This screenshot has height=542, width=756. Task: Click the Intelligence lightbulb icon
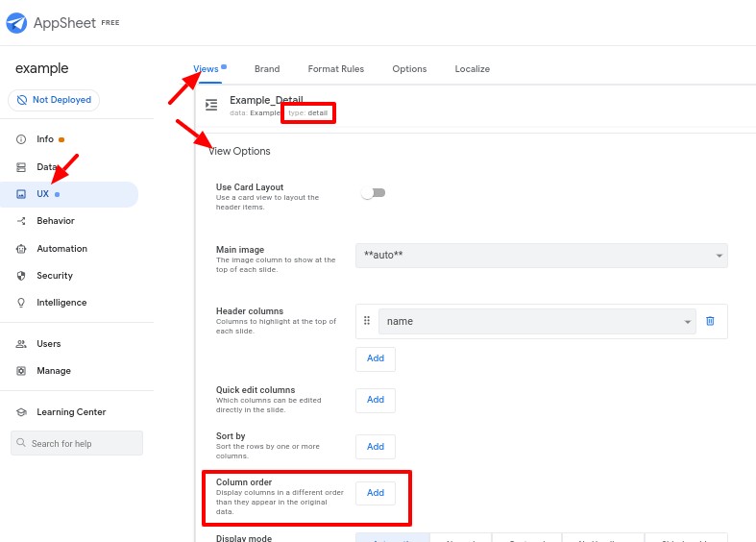[21, 303]
